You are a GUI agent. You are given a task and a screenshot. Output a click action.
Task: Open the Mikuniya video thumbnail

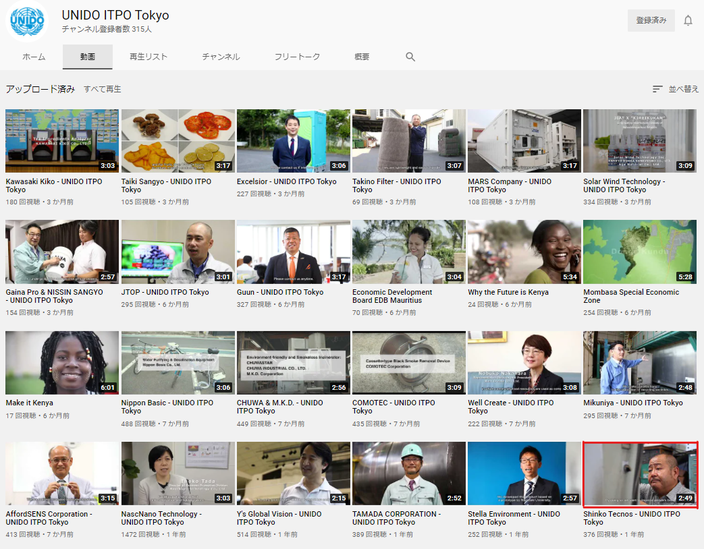point(640,363)
